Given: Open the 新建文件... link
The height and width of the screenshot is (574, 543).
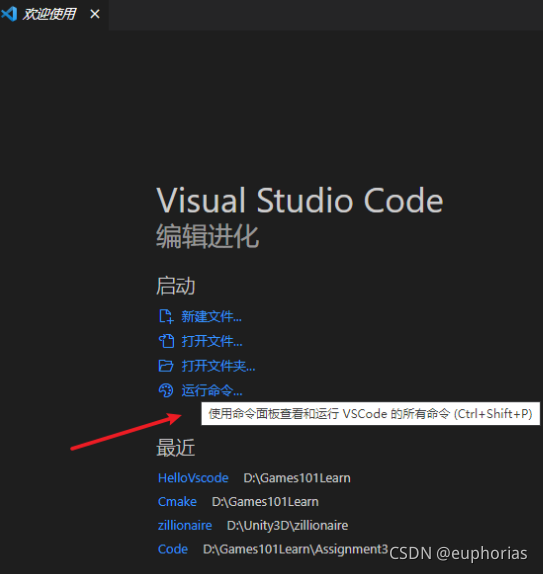Looking at the screenshot, I should tap(211, 316).
